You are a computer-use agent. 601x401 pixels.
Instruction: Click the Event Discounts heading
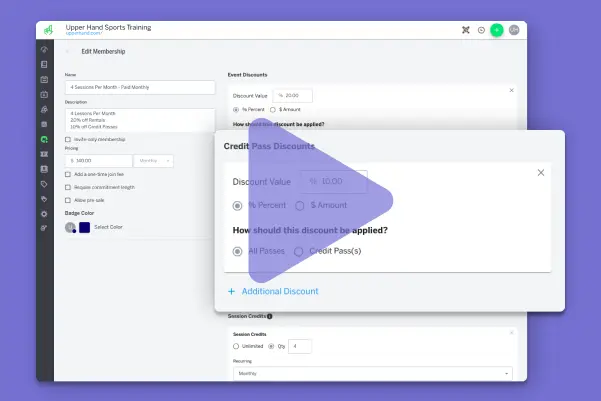click(247, 75)
